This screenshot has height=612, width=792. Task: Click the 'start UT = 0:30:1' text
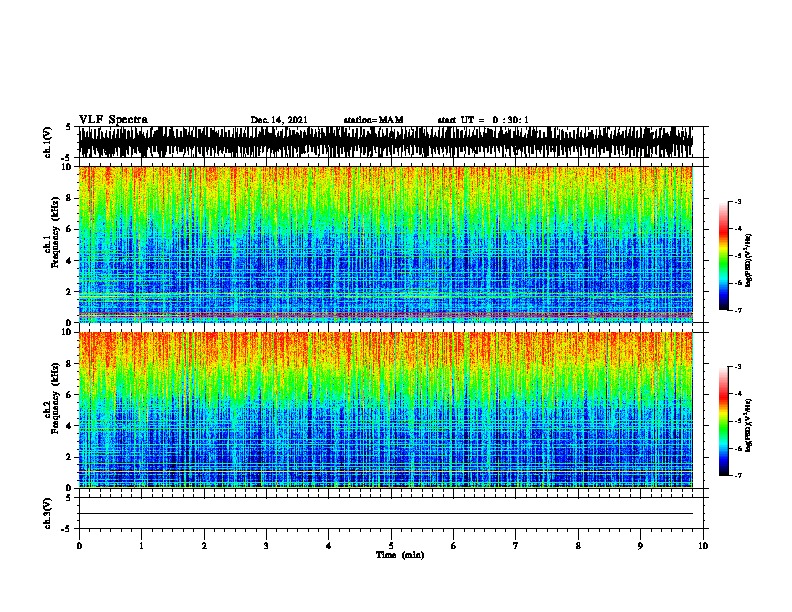coord(483,120)
